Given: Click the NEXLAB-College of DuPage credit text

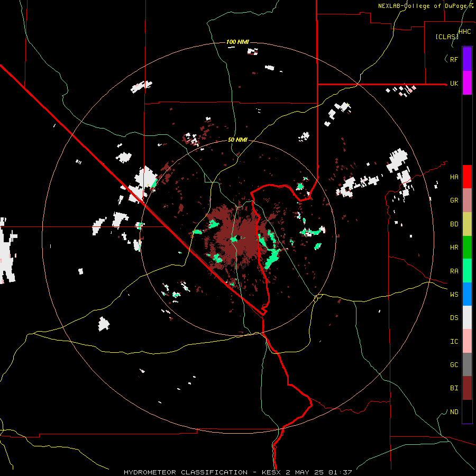Looking at the screenshot, I should [426, 6].
